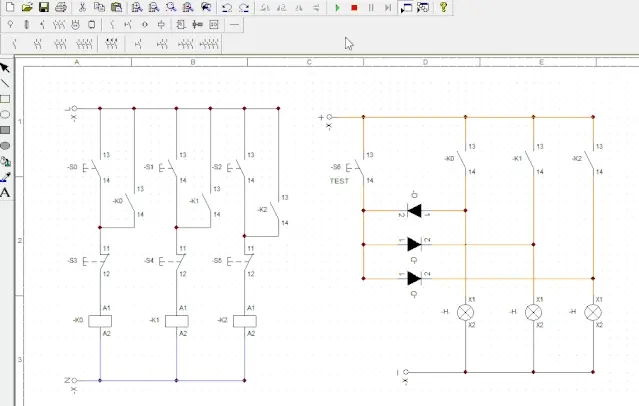Screen dimensions: 639x406
Task: Click the Undo arrow icon
Action: tap(227, 7)
